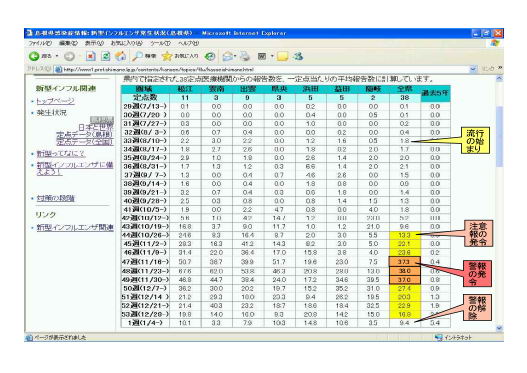This screenshot has width=527, height=373.
Task: Click the 日本と世界 sidebar link
Action: 96,127
